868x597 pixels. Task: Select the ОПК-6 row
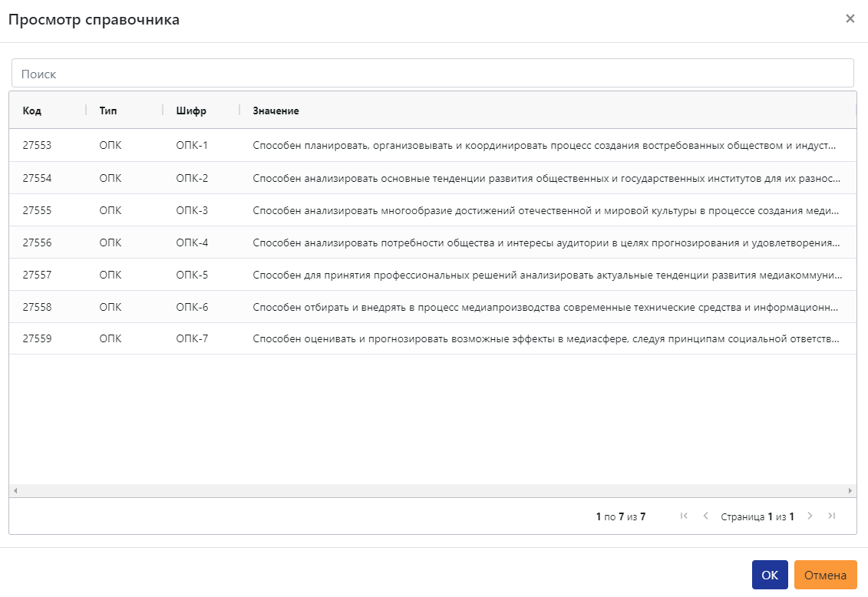point(432,307)
